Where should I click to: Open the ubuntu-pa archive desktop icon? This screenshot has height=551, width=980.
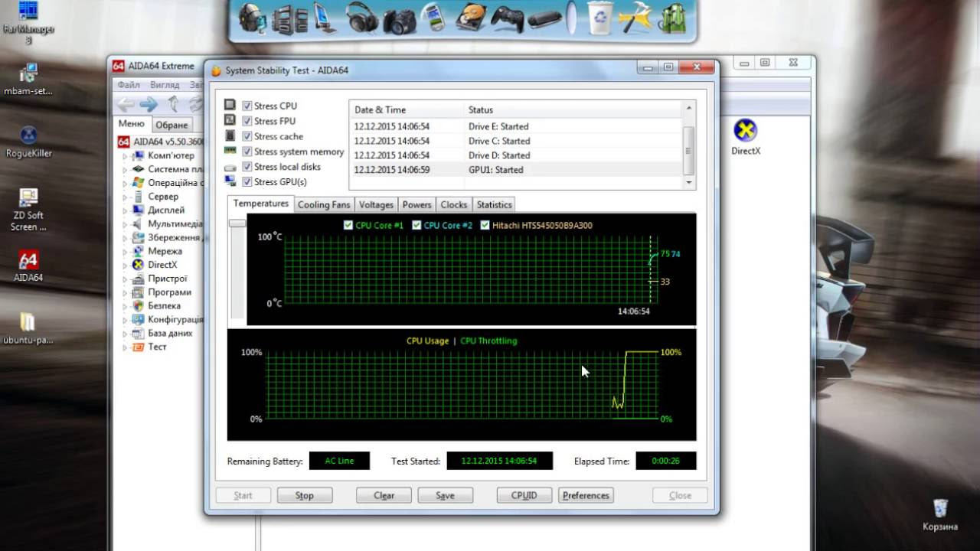(x=28, y=328)
